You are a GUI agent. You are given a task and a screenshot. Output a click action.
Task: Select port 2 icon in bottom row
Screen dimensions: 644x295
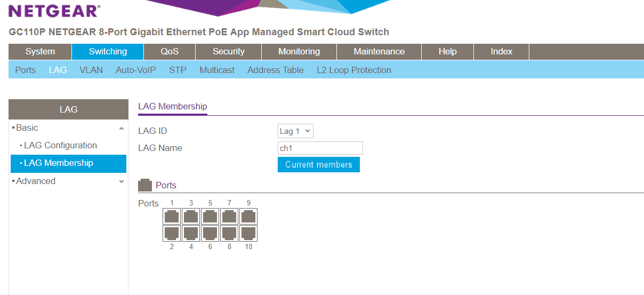tap(172, 233)
